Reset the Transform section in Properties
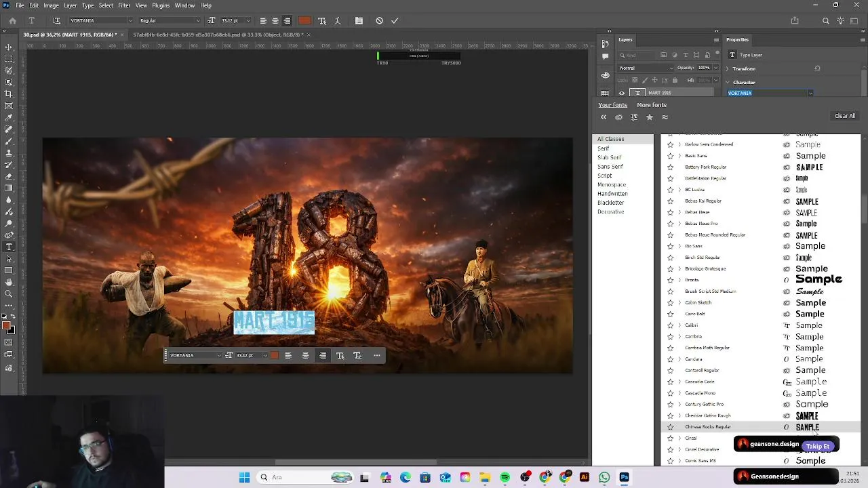Image resolution: width=868 pixels, height=488 pixels. (x=816, y=68)
